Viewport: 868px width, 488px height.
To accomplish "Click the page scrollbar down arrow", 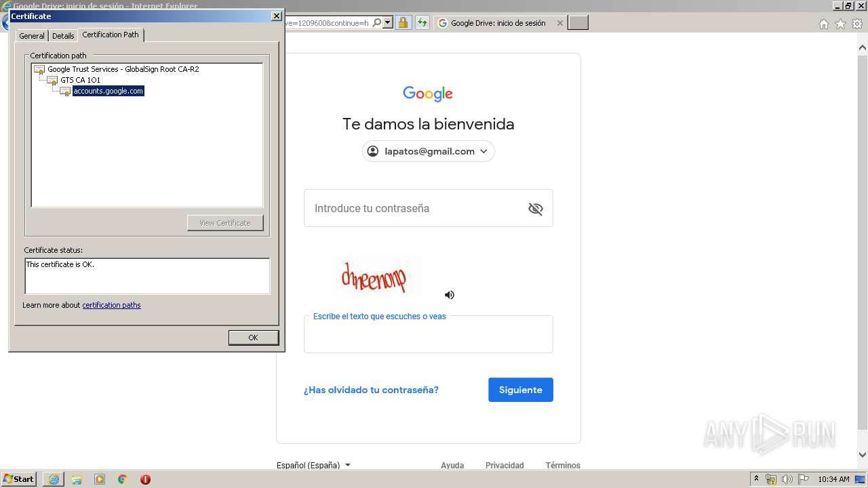I will click(x=862, y=455).
